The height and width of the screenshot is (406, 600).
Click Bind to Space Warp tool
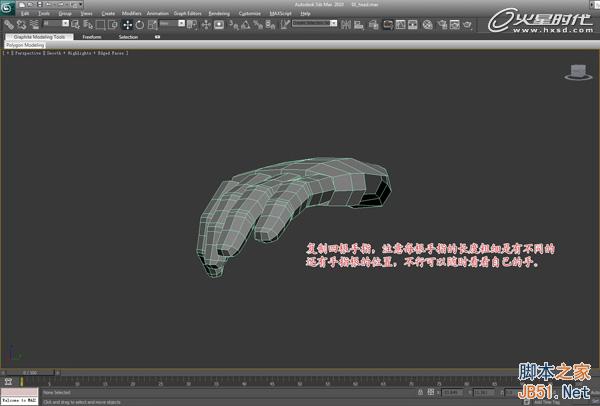coord(34,25)
